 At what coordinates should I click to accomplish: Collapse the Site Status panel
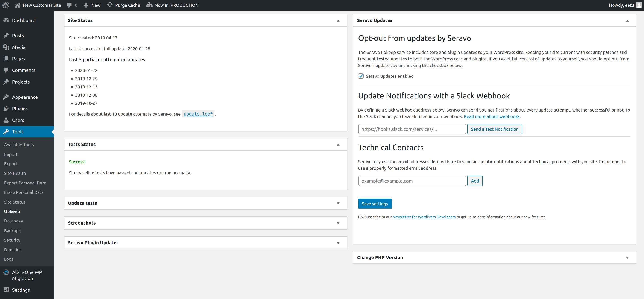(338, 20)
